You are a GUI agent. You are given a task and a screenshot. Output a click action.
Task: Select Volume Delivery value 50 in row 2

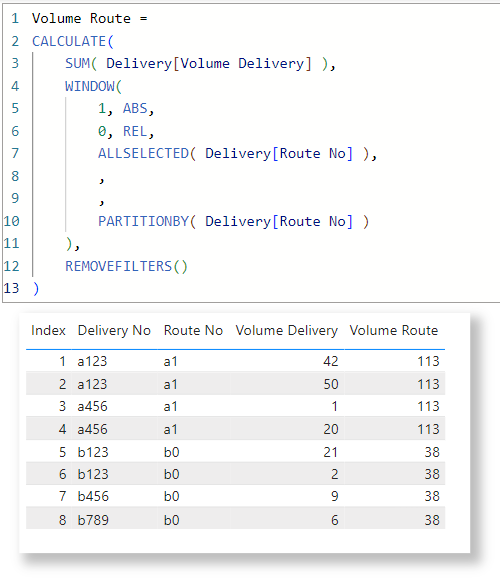(x=331, y=384)
